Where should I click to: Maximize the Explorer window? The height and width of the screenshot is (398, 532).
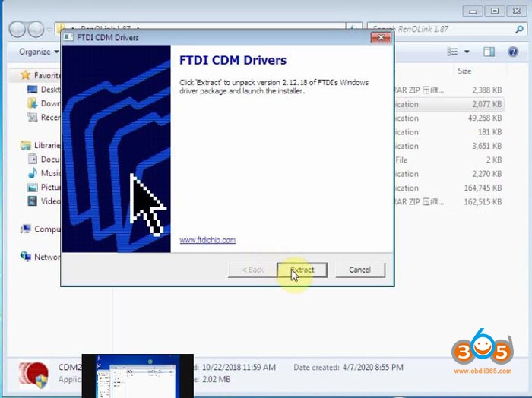(495, 11)
